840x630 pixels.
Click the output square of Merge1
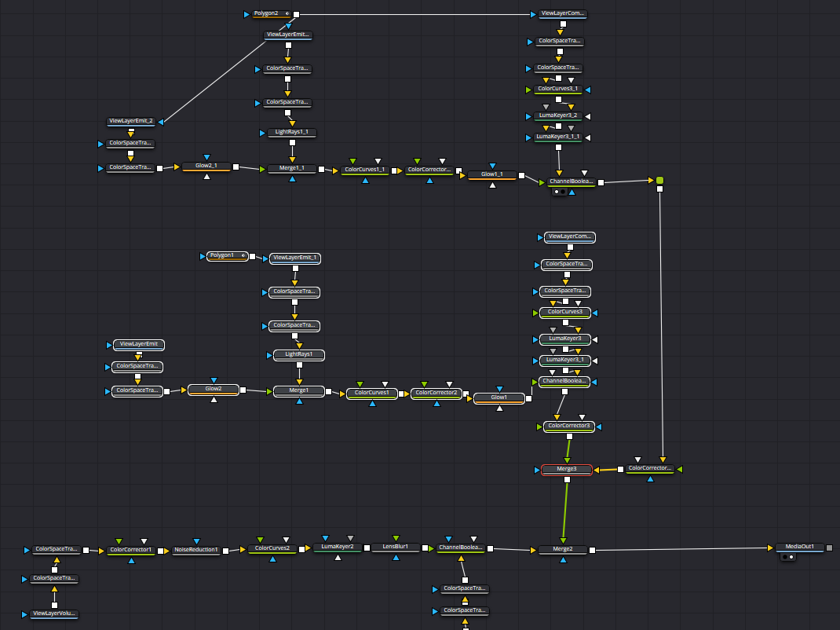pos(328,391)
